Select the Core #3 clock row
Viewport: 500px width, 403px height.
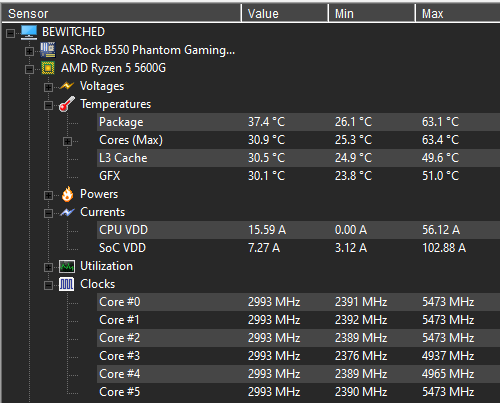point(298,356)
